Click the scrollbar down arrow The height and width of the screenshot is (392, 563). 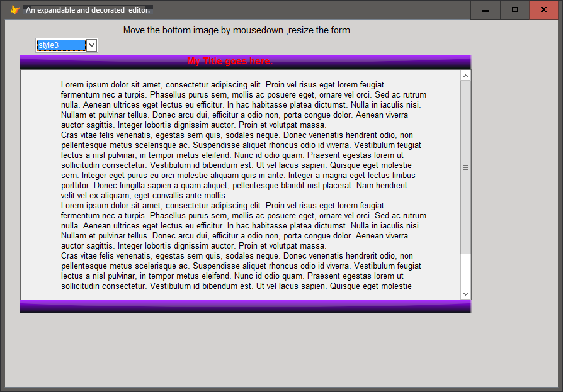click(465, 293)
